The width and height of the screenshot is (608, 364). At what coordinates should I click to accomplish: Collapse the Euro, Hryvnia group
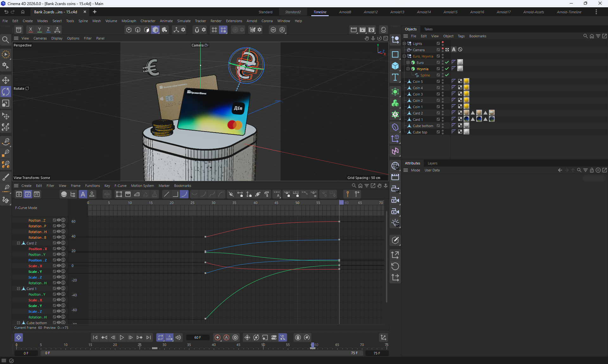(404, 56)
